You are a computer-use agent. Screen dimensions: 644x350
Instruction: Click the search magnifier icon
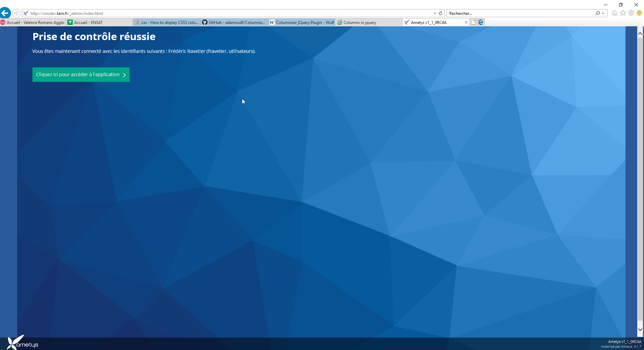coord(598,13)
